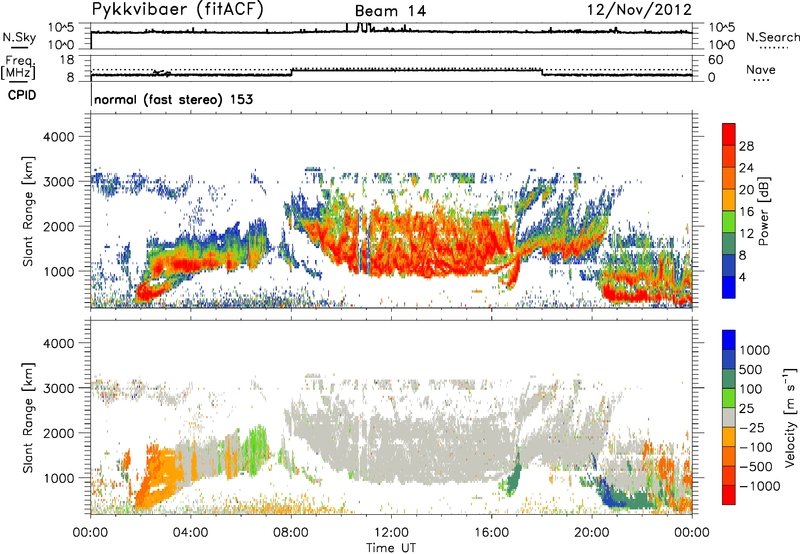Click the '60' tick on the Nave axis

coord(715,60)
